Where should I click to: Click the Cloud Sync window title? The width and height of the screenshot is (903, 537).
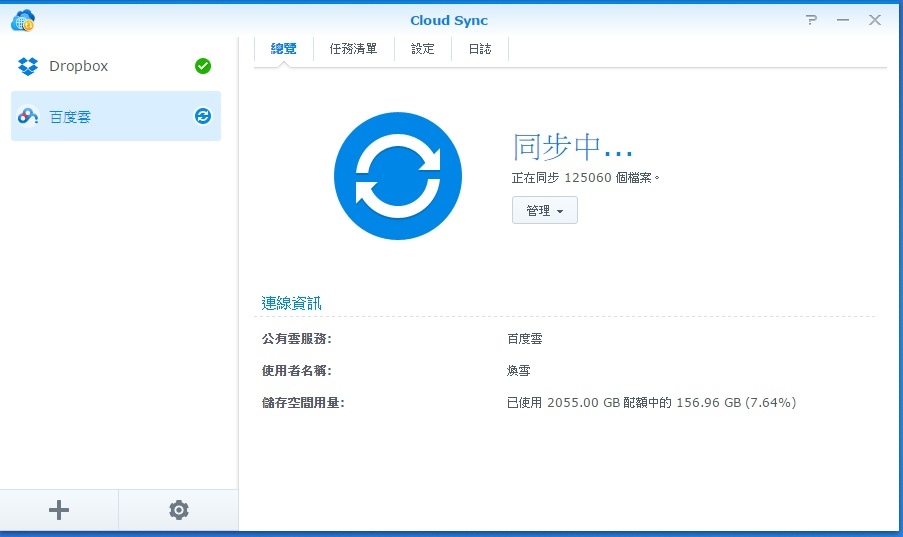tap(449, 20)
